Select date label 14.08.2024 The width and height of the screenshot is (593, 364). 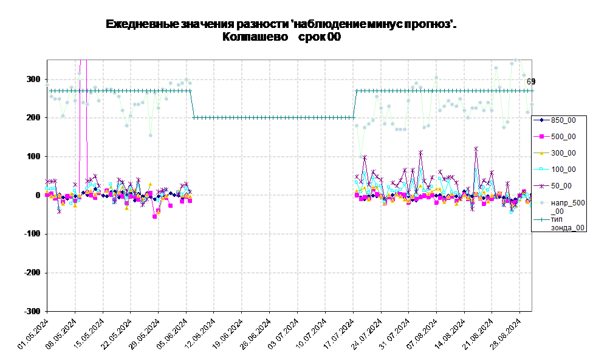(450, 334)
